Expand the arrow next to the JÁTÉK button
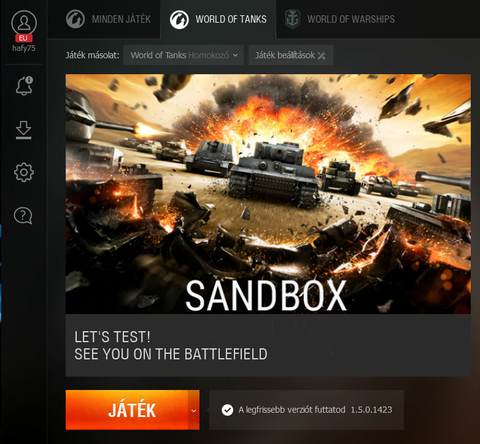The height and width of the screenshot is (444, 480). click(194, 410)
